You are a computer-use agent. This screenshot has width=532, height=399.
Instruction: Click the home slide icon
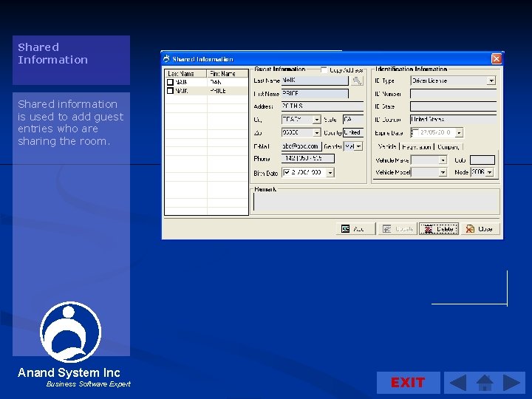485,383
